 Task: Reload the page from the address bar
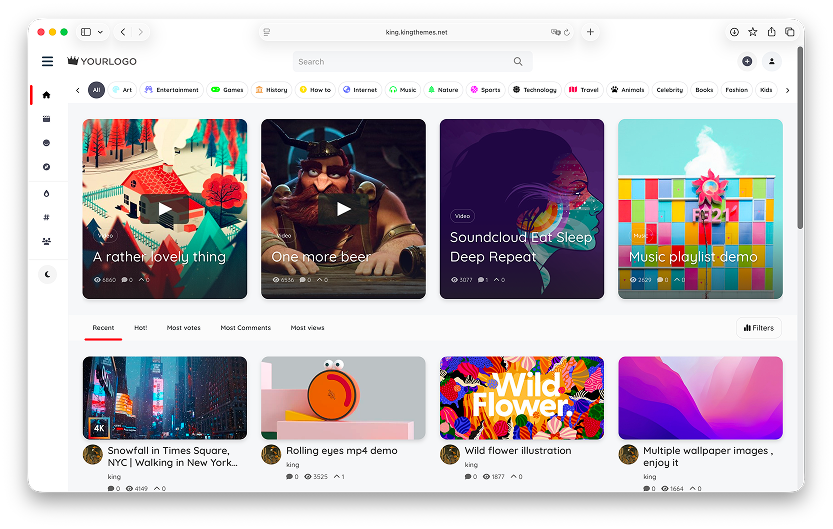click(567, 32)
